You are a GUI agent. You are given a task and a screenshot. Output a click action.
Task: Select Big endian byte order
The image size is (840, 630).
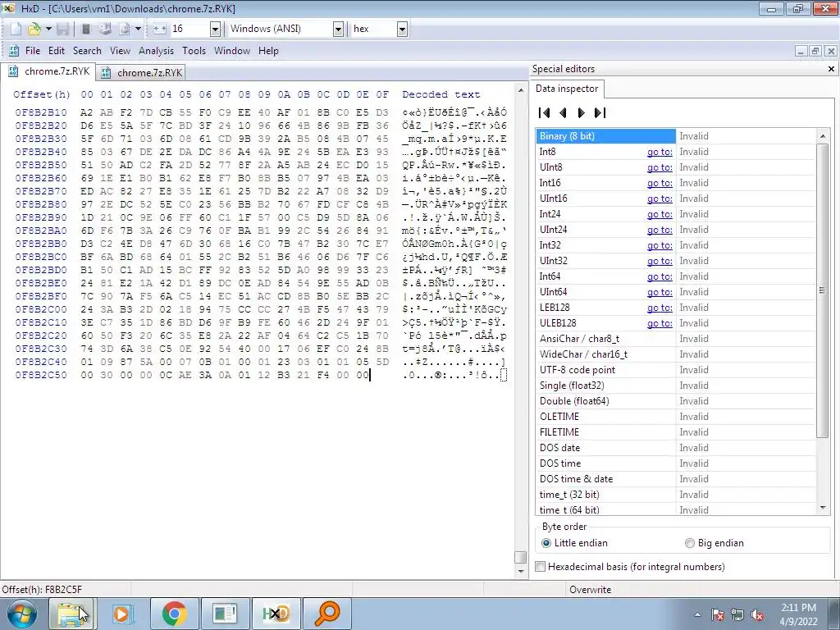714,543
